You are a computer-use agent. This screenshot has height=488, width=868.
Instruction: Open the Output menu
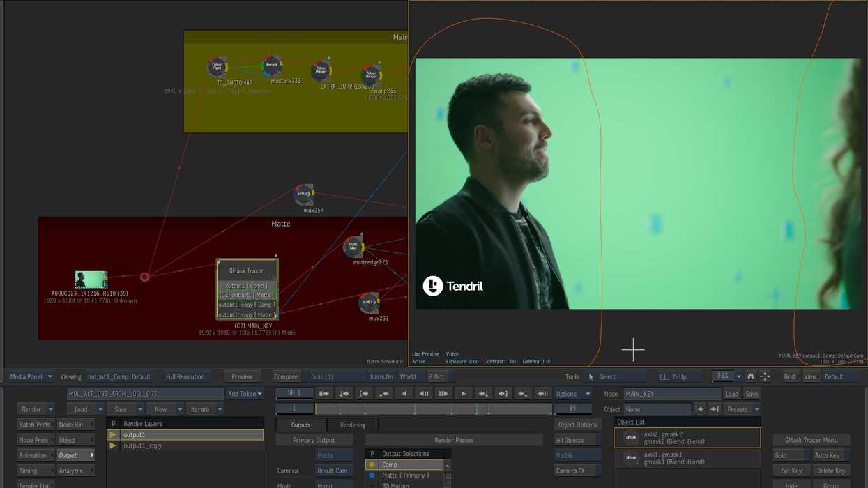point(76,455)
